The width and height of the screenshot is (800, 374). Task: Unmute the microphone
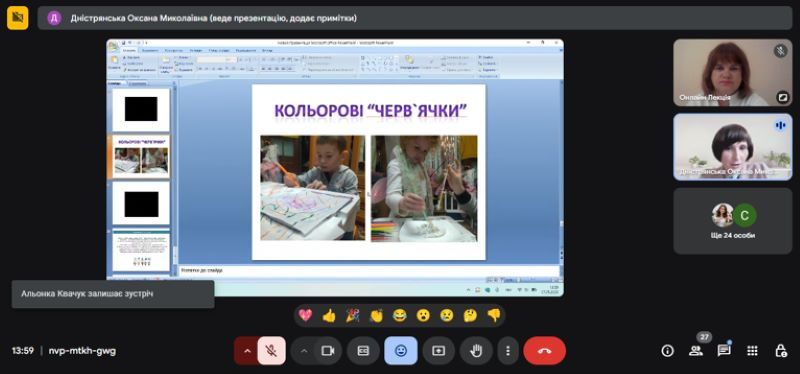pos(271,351)
